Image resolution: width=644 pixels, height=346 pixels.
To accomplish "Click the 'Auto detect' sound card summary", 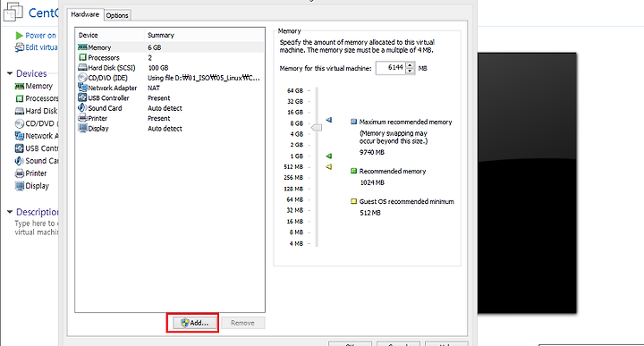I will click(x=165, y=108).
